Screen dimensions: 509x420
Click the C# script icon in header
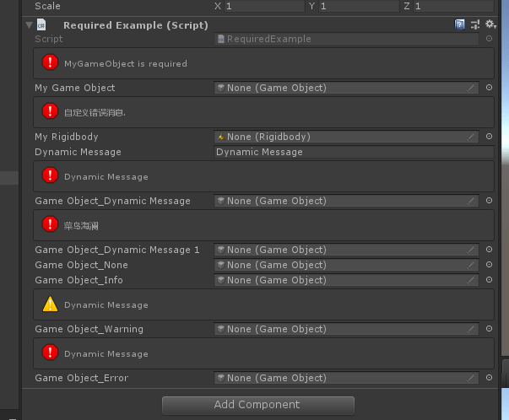point(42,25)
